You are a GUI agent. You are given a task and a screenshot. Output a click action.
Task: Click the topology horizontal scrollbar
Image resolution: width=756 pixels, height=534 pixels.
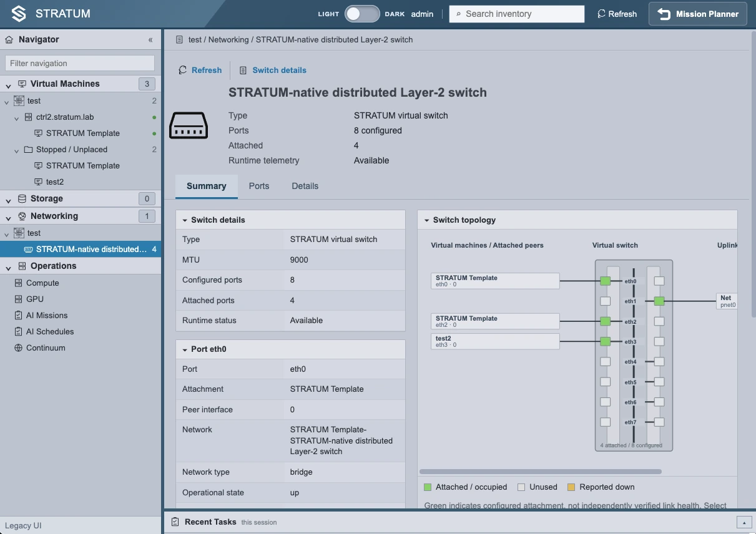(541, 472)
